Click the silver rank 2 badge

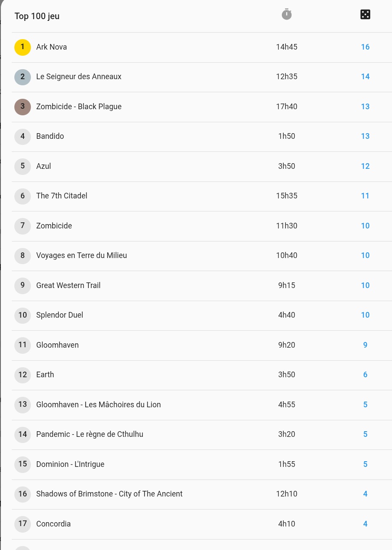pyautogui.click(x=23, y=77)
